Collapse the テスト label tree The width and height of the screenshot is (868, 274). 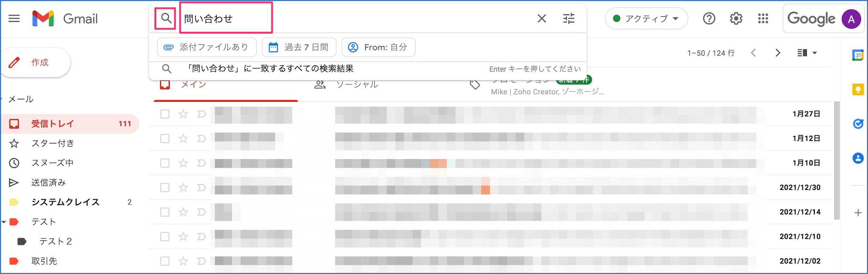tap(4, 222)
